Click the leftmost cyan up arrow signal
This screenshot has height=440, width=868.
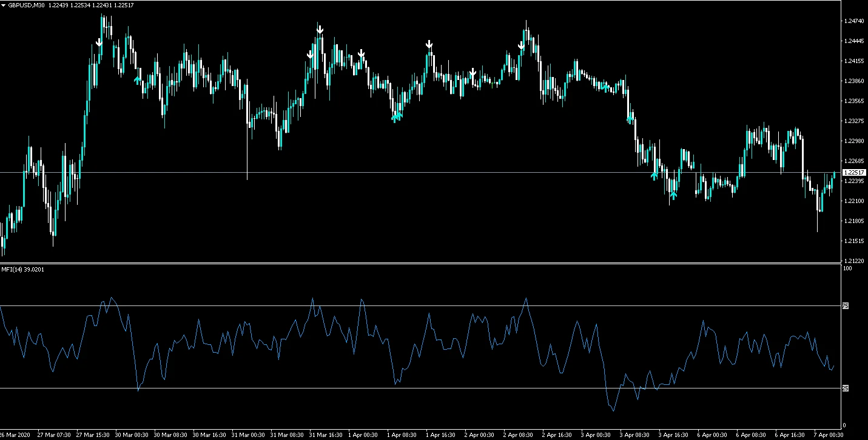point(137,79)
